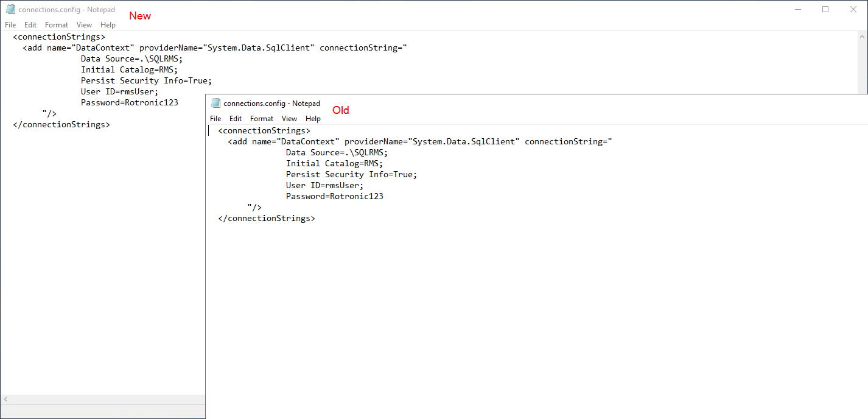Click the "/> line in New window
Viewport: 868px width, 419px height.
point(49,113)
